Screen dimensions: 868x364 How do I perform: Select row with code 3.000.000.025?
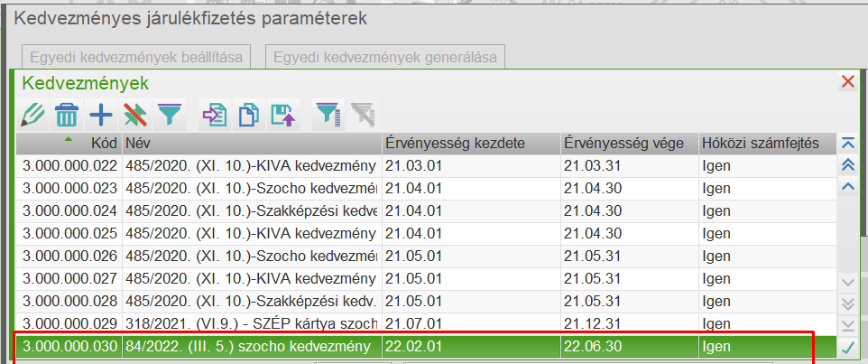click(x=426, y=233)
